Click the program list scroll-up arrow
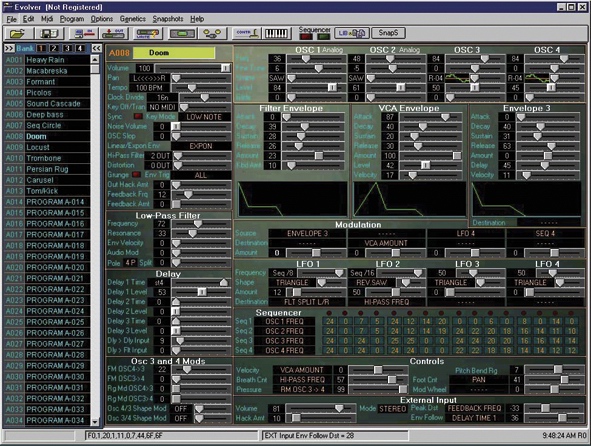Viewport: 591px width, 446px height. [95, 59]
